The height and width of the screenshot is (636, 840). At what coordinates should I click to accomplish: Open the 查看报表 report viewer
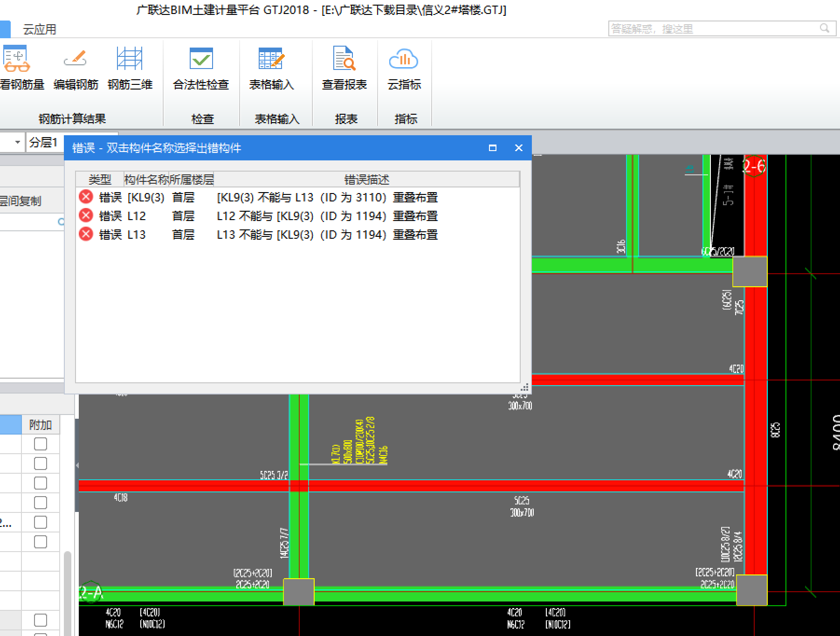click(344, 68)
